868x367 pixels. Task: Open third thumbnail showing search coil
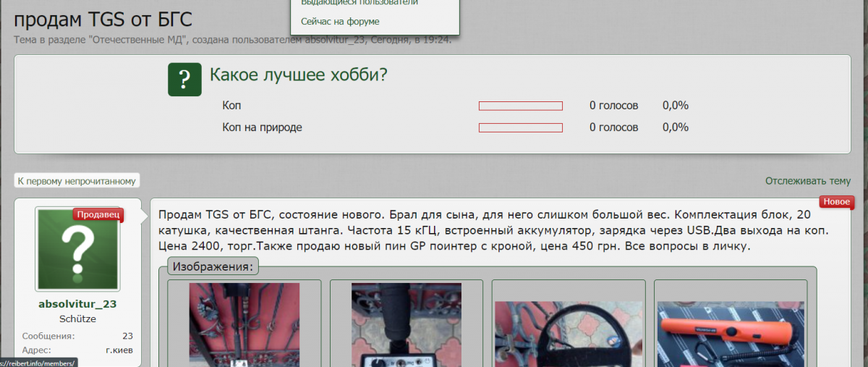point(569,334)
